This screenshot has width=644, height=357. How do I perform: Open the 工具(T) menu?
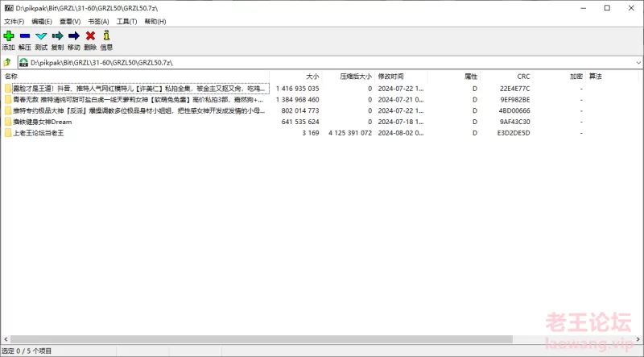coord(126,22)
